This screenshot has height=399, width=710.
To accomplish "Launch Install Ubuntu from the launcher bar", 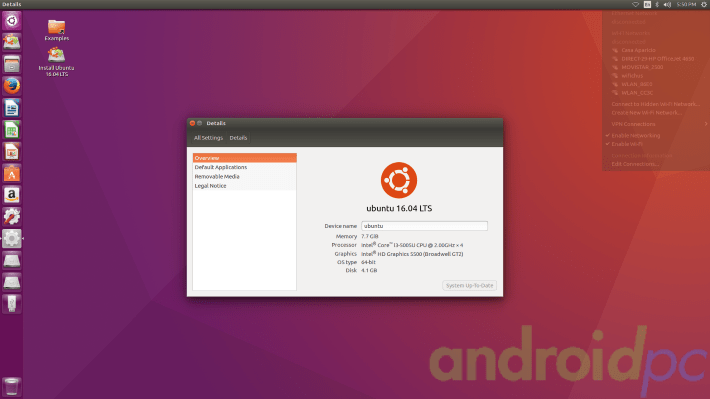I will tap(12, 42).
